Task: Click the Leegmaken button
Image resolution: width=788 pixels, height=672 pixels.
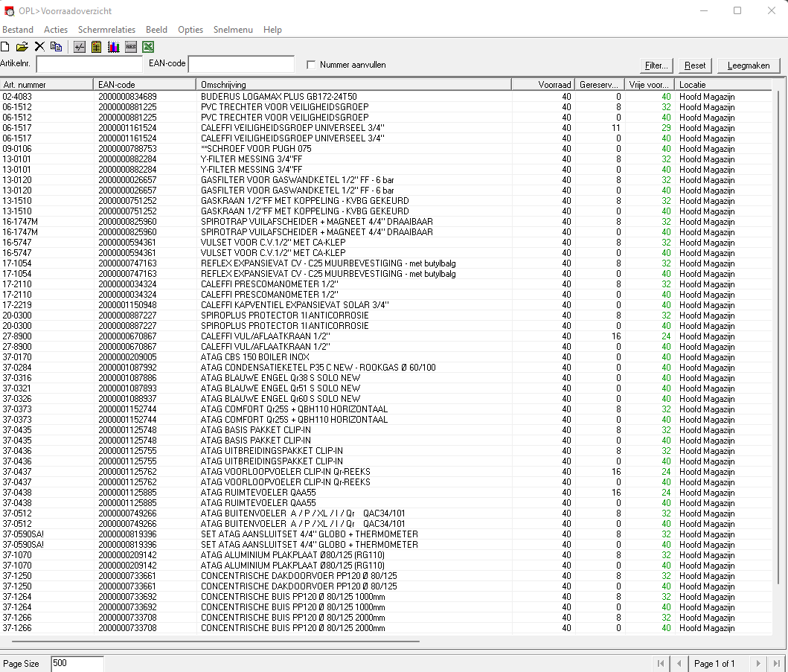Action: (749, 65)
